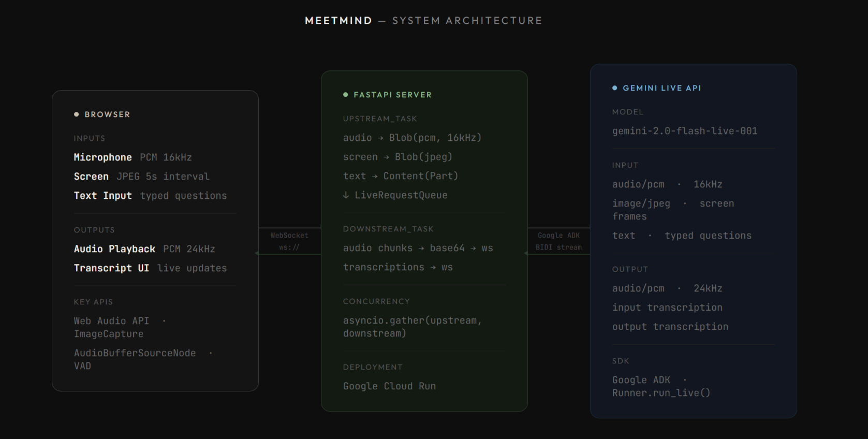Click the Audio Playback PCM 24kHz row
Screen dimensions: 868x439
[x=144, y=249]
